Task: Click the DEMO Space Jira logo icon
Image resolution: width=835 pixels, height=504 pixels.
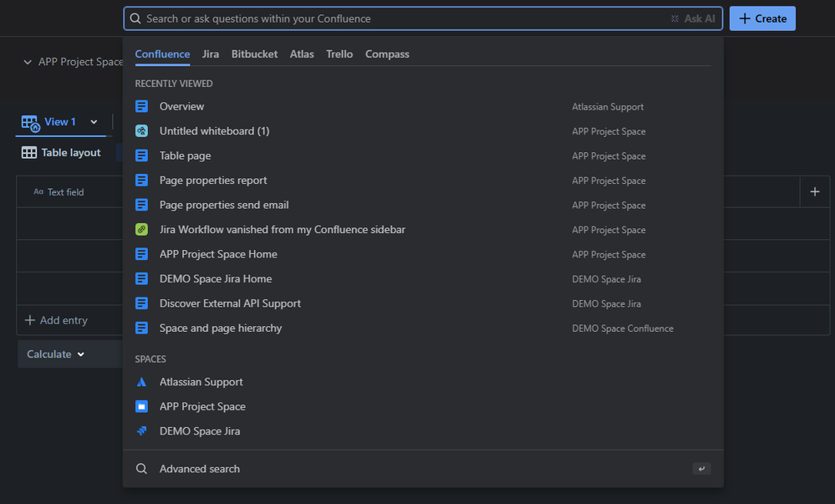Action: 141,431
